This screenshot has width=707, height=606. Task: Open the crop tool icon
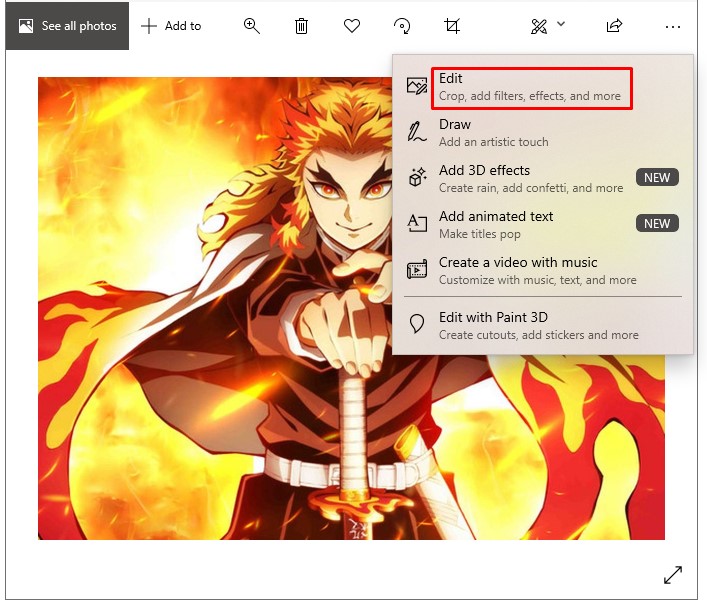tap(452, 26)
